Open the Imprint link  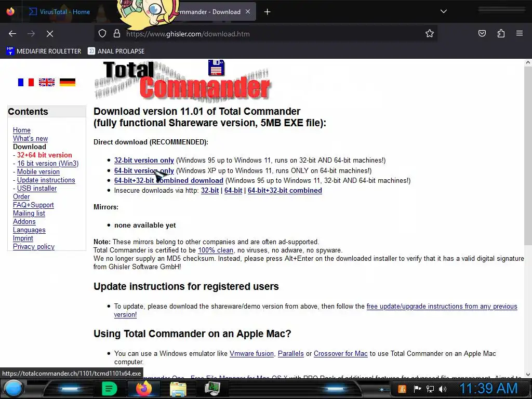tap(23, 238)
